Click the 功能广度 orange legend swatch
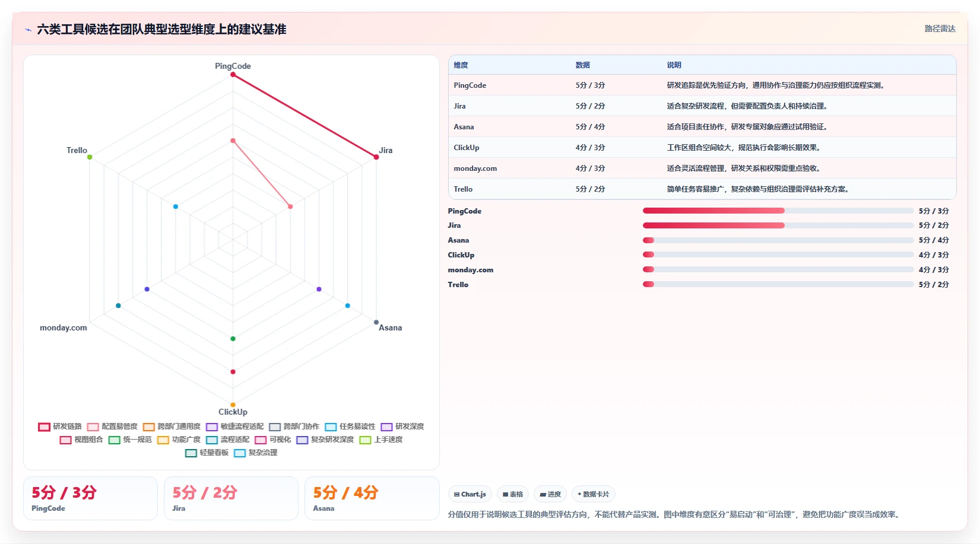 (x=163, y=440)
